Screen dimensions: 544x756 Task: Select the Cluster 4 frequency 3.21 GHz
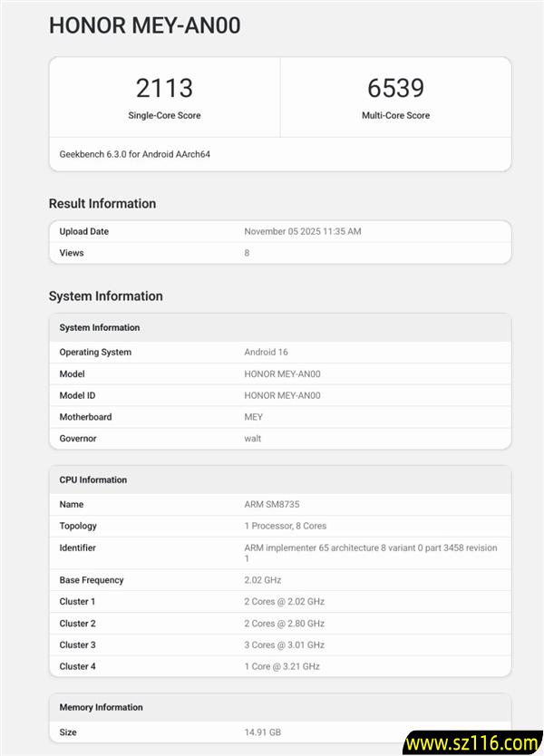click(282, 666)
